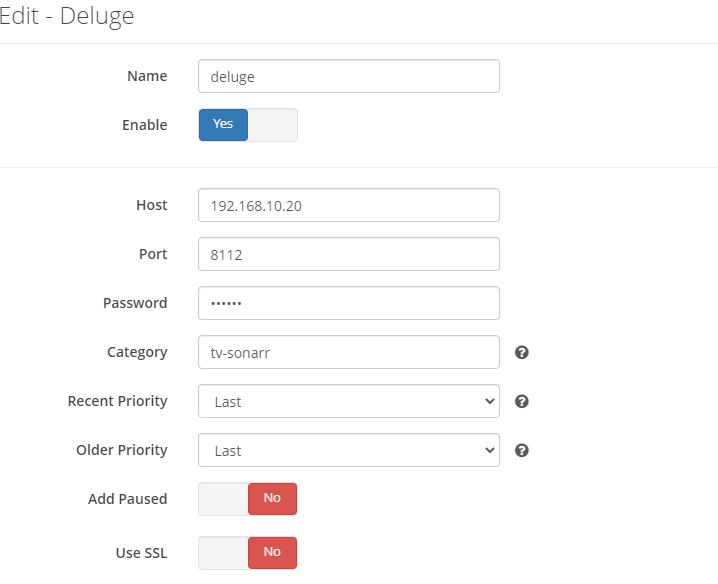Open the Recent Priority dropdown
718x584 pixels.
(x=348, y=401)
